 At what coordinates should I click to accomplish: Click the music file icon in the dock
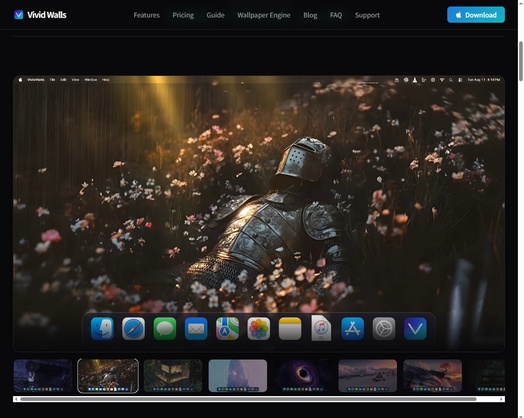321,328
